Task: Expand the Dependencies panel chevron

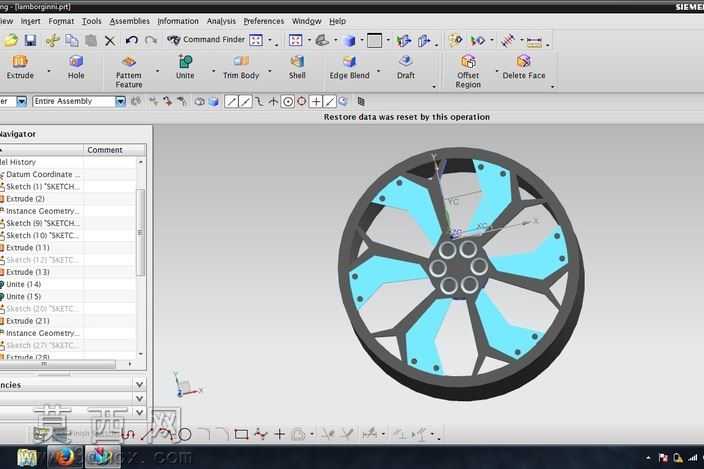Action: pyautogui.click(x=139, y=385)
